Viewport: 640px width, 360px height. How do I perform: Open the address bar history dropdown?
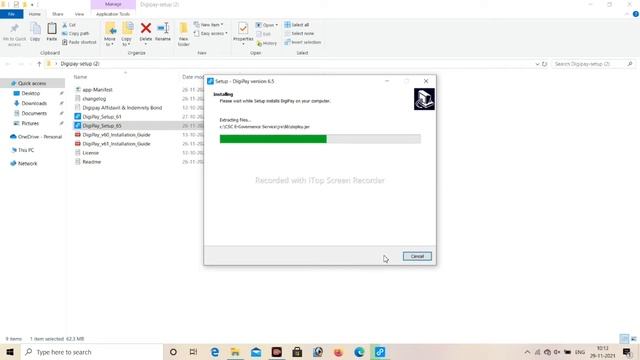pyautogui.click(x=537, y=64)
